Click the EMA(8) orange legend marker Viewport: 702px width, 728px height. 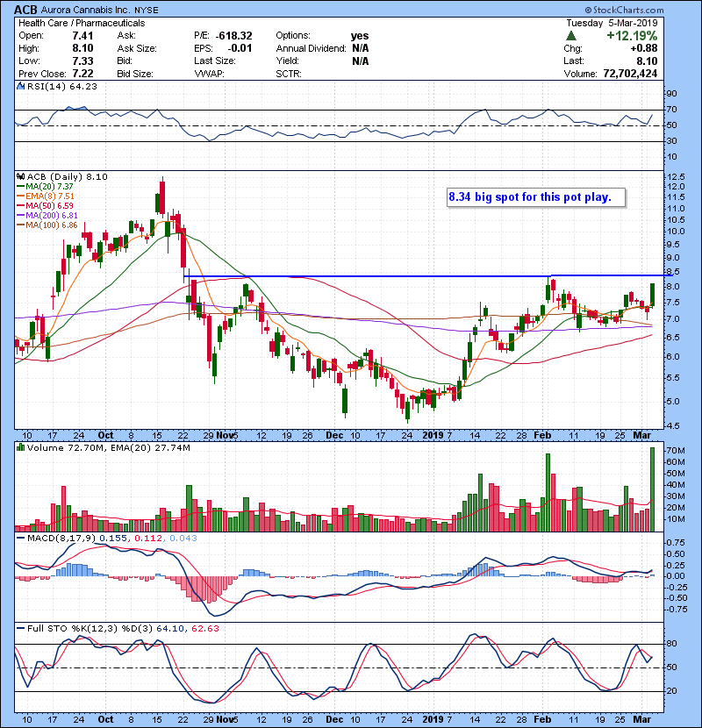(x=19, y=198)
